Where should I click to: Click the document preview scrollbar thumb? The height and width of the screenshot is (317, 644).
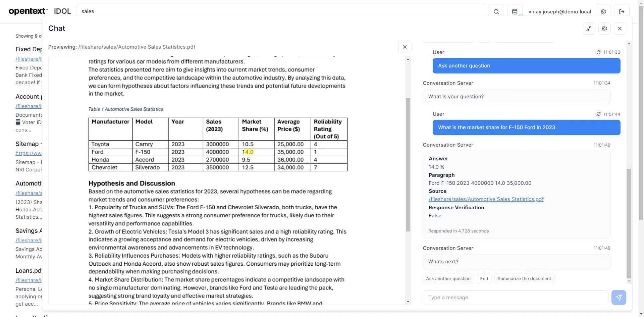coord(408,164)
